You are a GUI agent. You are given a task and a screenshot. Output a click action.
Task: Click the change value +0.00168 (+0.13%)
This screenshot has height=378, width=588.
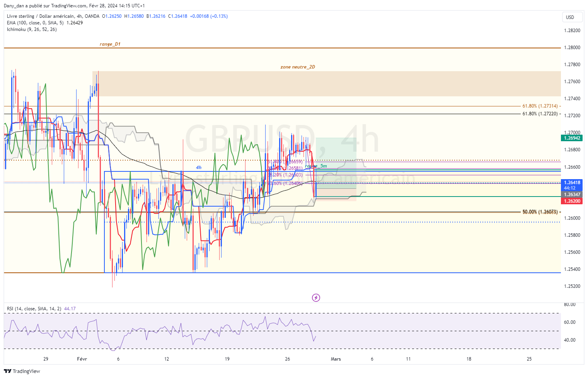pyautogui.click(x=209, y=16)
